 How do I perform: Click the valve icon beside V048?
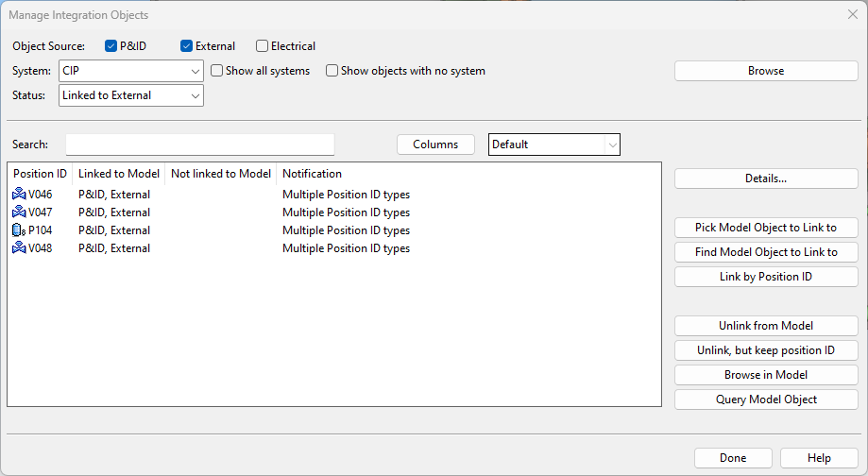[x=19, y=248]
